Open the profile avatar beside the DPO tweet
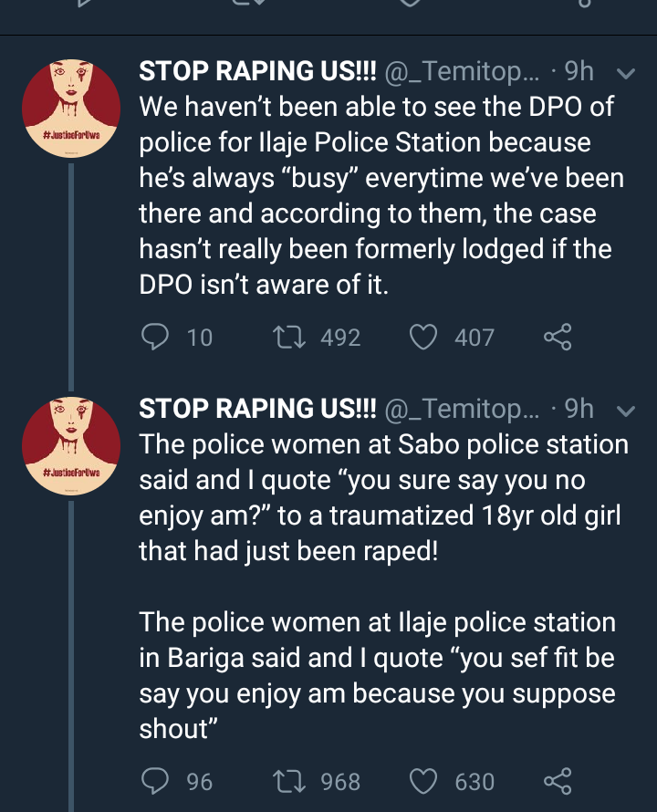This screenshot has height=812, width=657. coord(71,111)
